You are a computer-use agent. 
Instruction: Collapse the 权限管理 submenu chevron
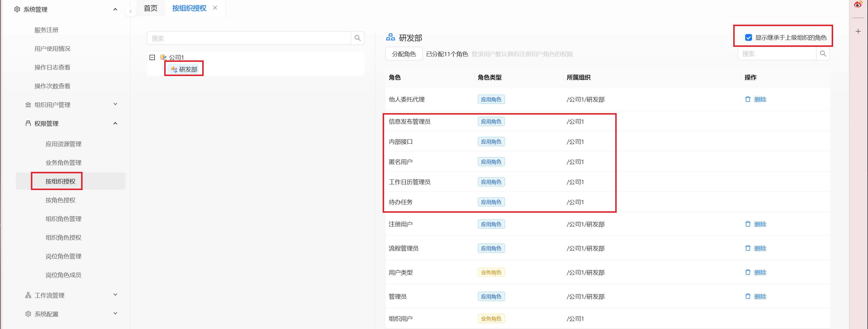click(115, 123)
